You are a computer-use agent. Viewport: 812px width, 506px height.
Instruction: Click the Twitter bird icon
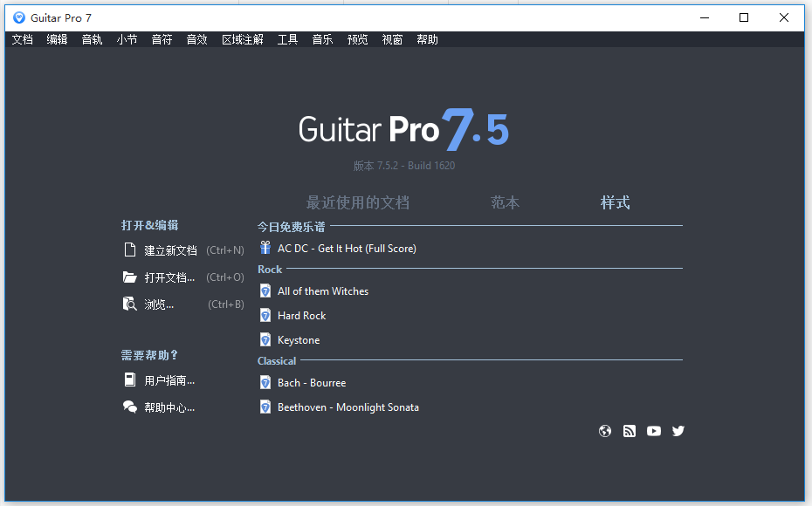[x=678, y=430]
